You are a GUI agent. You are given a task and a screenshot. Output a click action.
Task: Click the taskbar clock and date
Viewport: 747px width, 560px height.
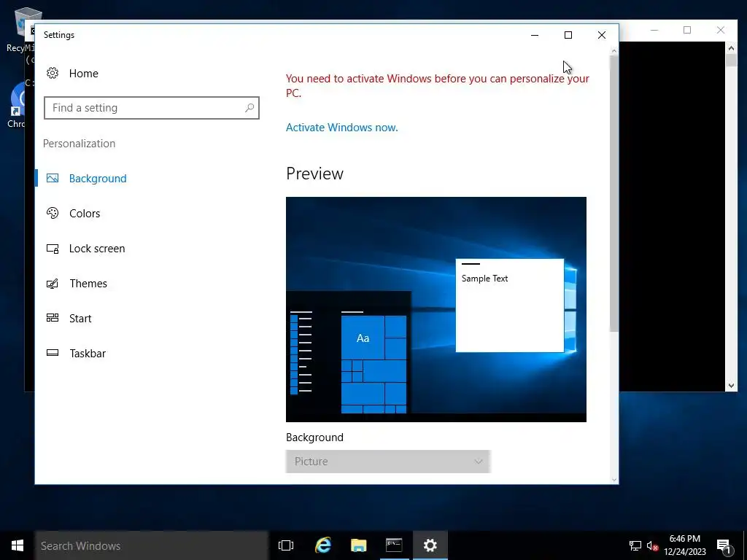pyautogui.click(x=684, y=545)
